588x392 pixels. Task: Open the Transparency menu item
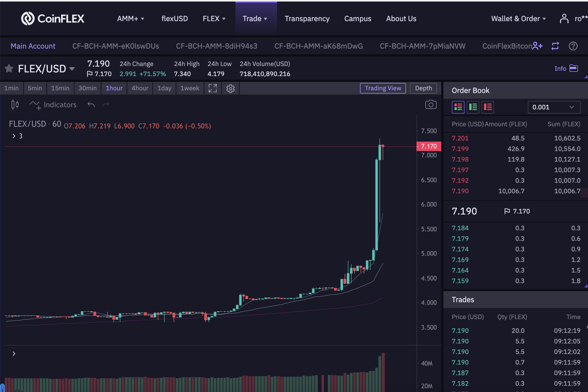click(x=307, y=18)
